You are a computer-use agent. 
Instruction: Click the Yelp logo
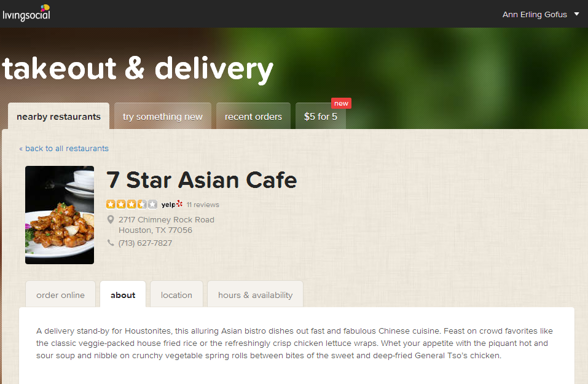click(x=172, y=205)
